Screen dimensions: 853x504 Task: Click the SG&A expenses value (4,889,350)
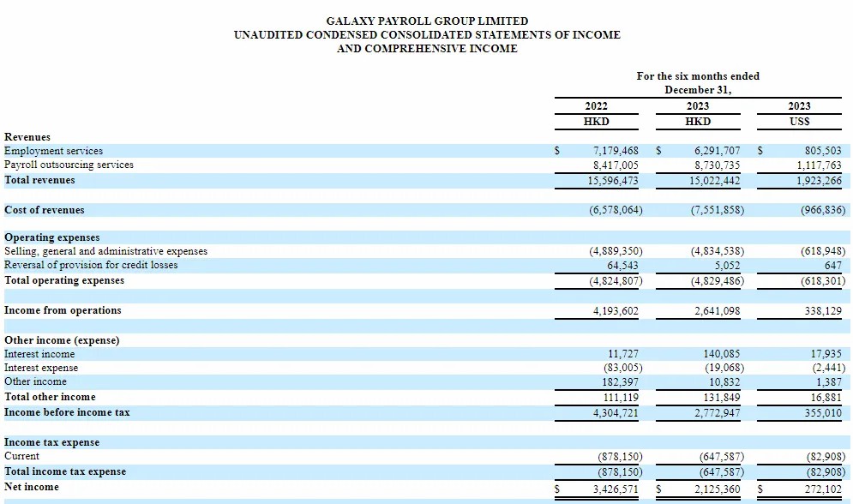pyautogui.click(x=616, y=251)
